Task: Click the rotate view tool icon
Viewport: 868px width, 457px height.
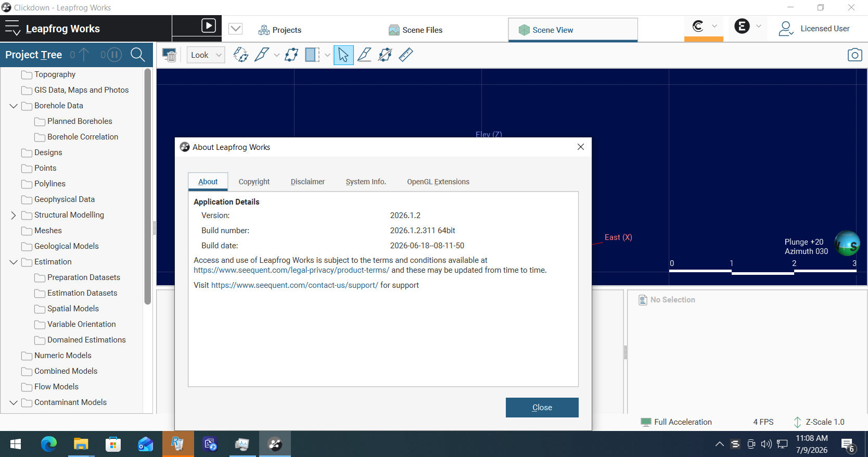Action: (240, 55)
